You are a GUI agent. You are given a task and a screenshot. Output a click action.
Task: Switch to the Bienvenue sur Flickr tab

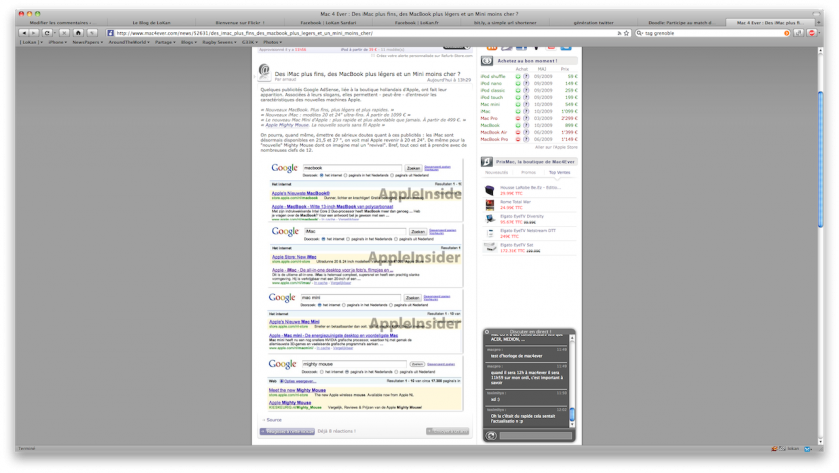click(x=240, y=22)
